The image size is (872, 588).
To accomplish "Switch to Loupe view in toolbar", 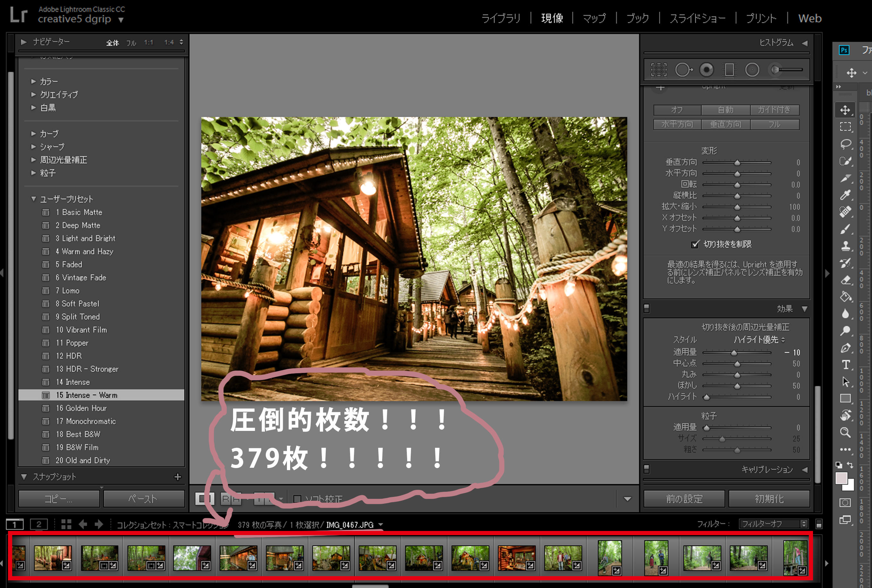I will point(204,499).
